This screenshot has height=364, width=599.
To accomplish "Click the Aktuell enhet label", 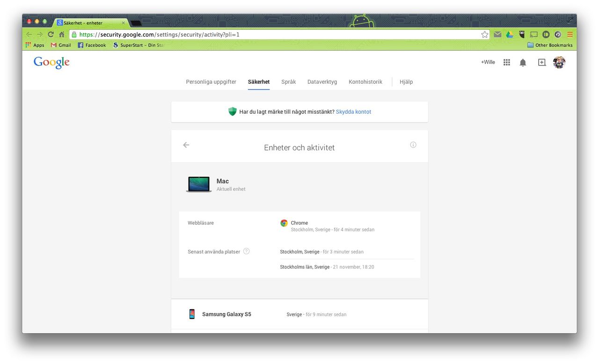I will click(x=231, y=189).
